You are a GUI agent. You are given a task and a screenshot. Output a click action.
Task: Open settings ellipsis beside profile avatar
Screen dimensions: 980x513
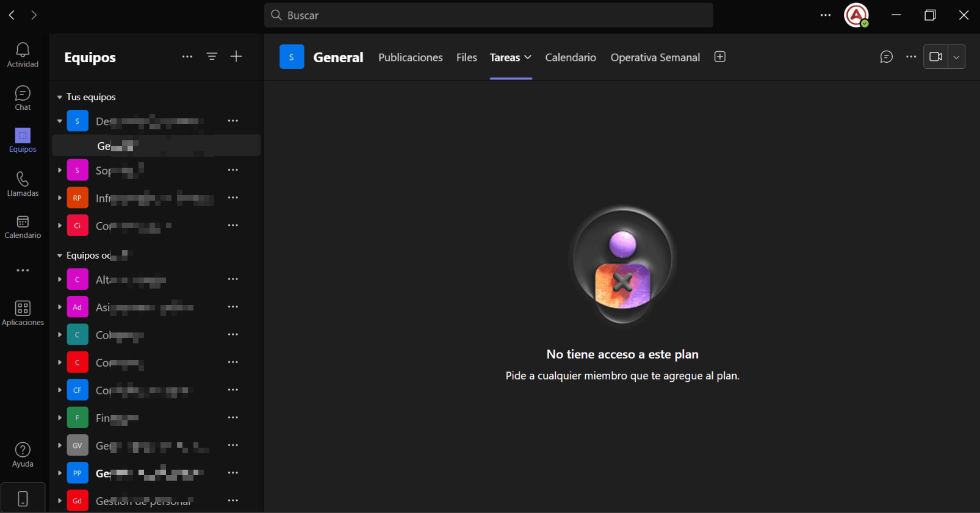[x=826, y=15]
